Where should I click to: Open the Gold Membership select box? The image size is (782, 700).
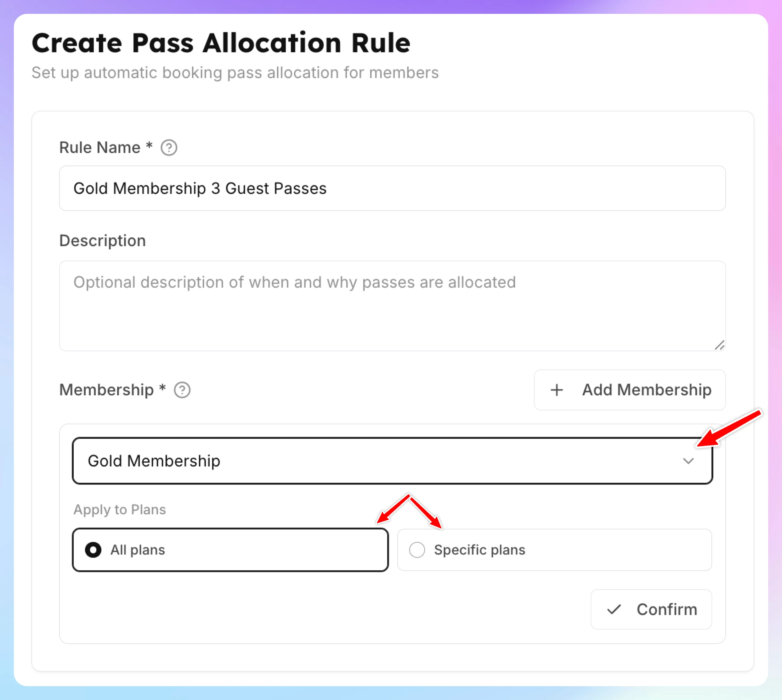pyautogui.click(x=392, y=461)
